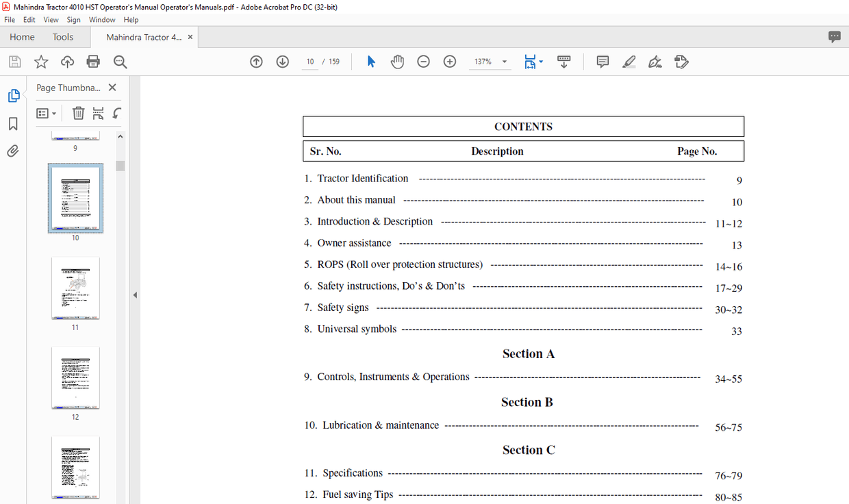Activate the Selection arrow tool
This screenshot has width=849, height=504.
[x=370, y=61]
